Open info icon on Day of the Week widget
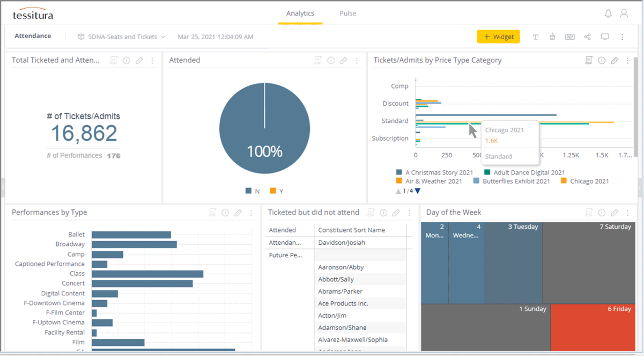 tap(602, 212)
